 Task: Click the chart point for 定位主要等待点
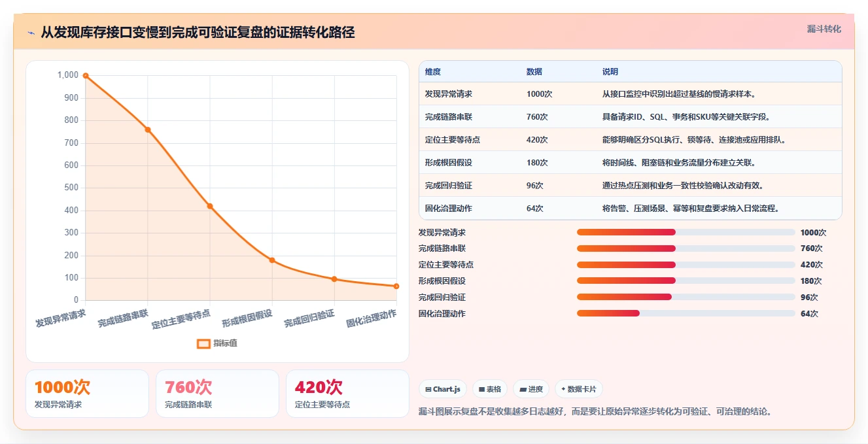210,206
